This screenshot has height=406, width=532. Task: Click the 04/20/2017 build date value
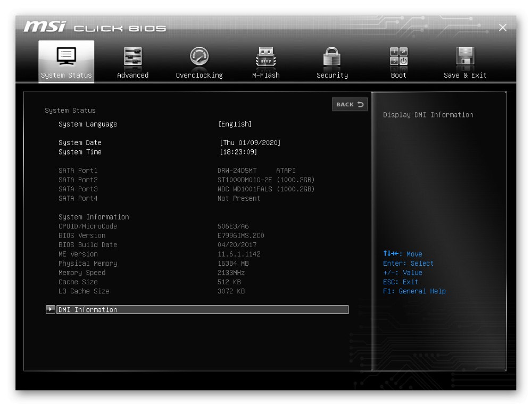(x=237, y=244)
